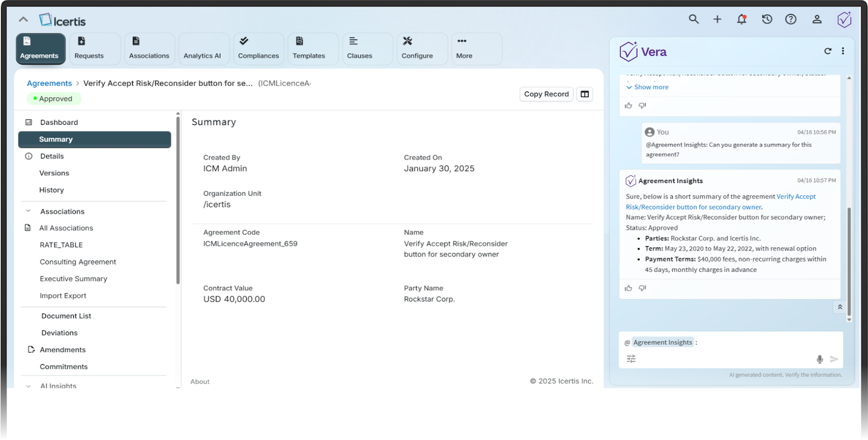Open the search icon in top bar
The width and height of the screenshot is (868, 440).
(693, 19)
